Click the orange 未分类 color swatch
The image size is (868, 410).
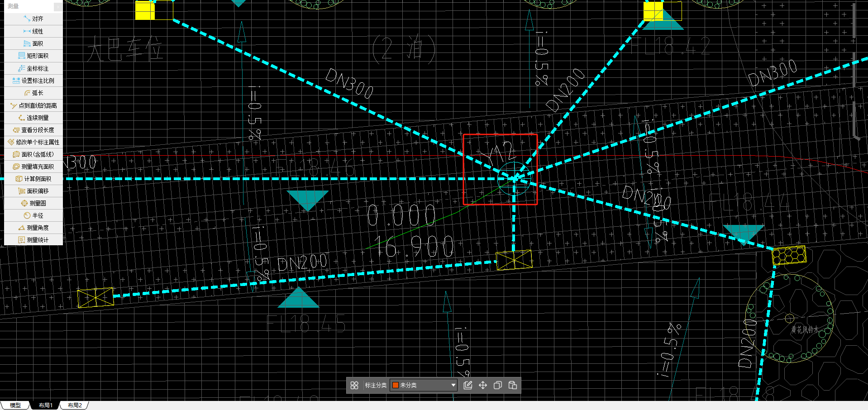396,385
